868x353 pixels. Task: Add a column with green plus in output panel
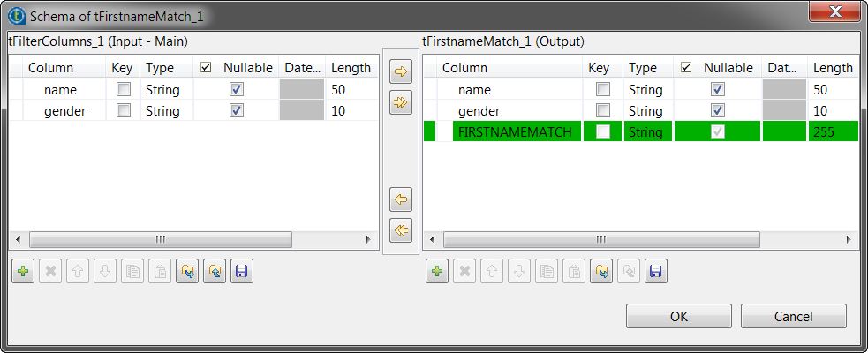pos(437,271)
